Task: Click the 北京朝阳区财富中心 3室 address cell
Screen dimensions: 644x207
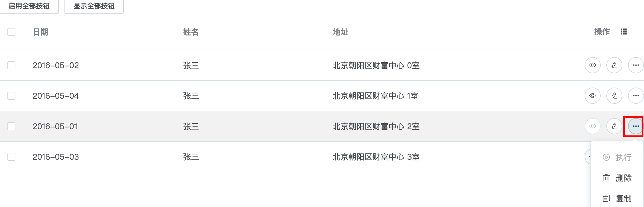Action: [376, 157]
